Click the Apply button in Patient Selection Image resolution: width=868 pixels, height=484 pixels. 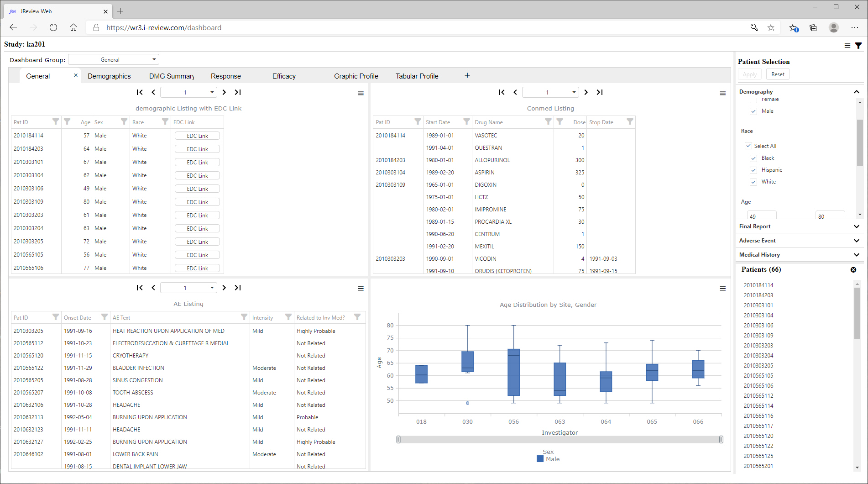coord(749,74)
